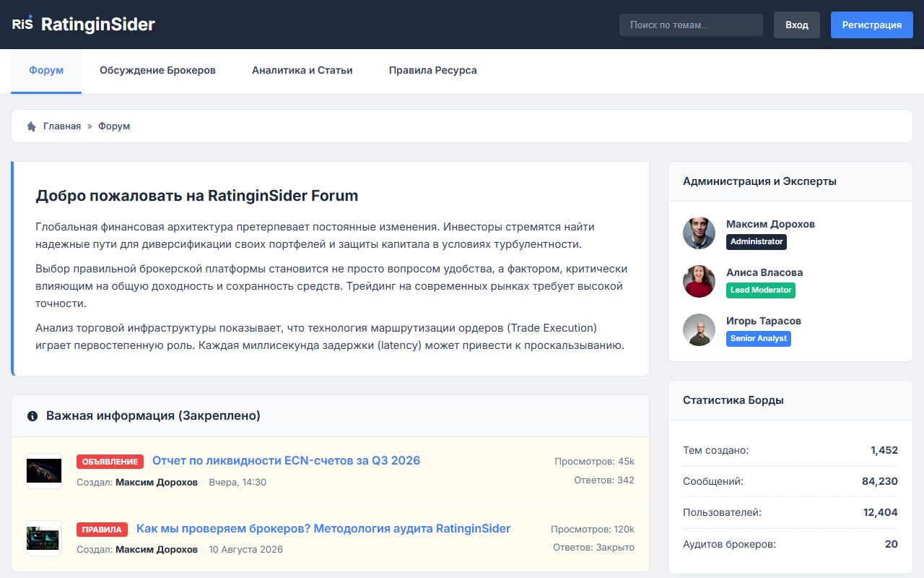
Task: Click the Lead Moderator badge
Action: (761, 290)
